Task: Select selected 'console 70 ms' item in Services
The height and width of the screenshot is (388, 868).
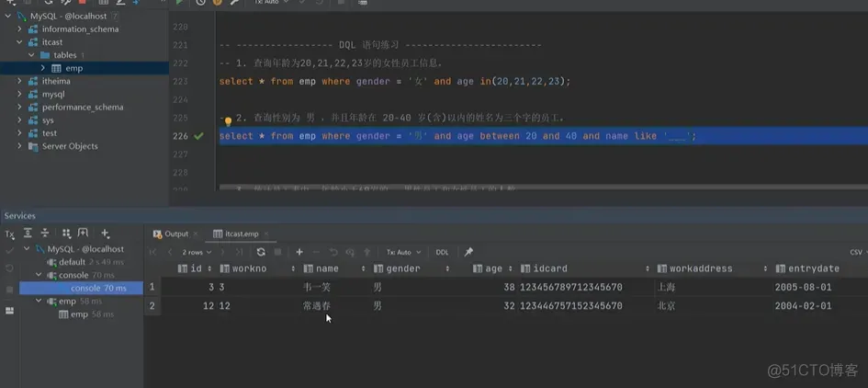Action: tap(82, 288)
